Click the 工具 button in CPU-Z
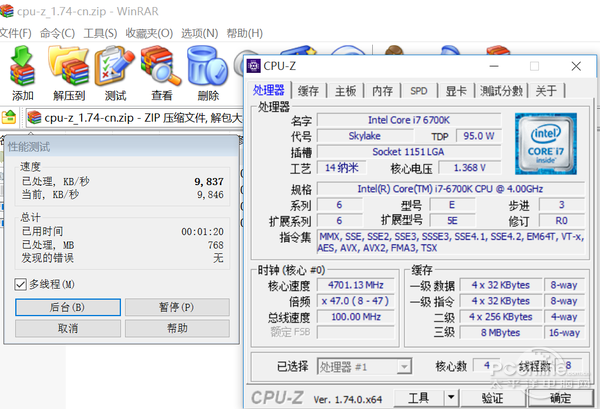This screenshot has height=409, width=600. click(419, 398)
